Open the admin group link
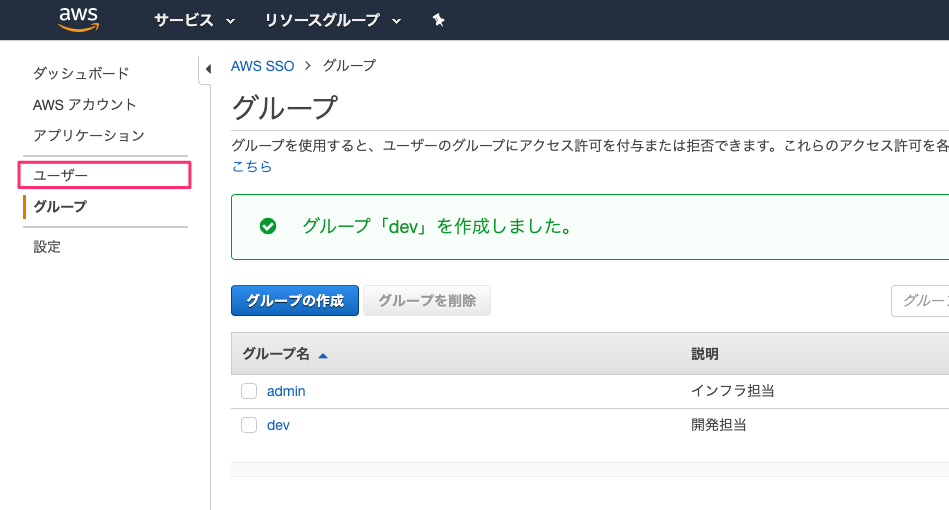 (286, 391)
